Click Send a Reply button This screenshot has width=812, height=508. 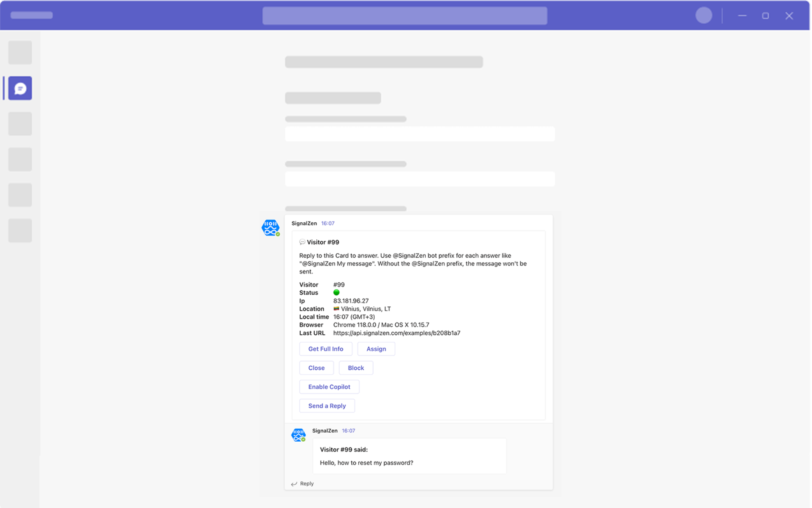pyautogui.click(x=327, y=405)
